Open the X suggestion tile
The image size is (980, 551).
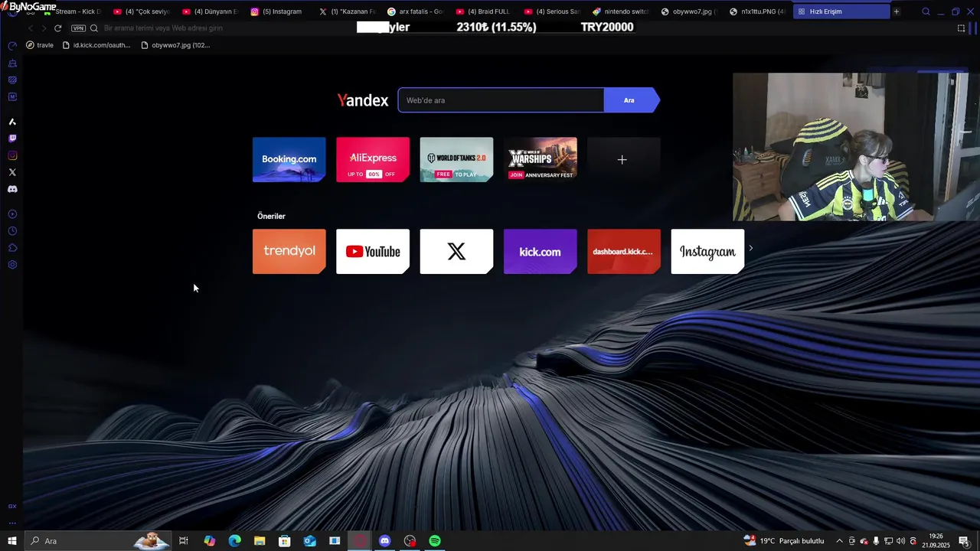456,251
